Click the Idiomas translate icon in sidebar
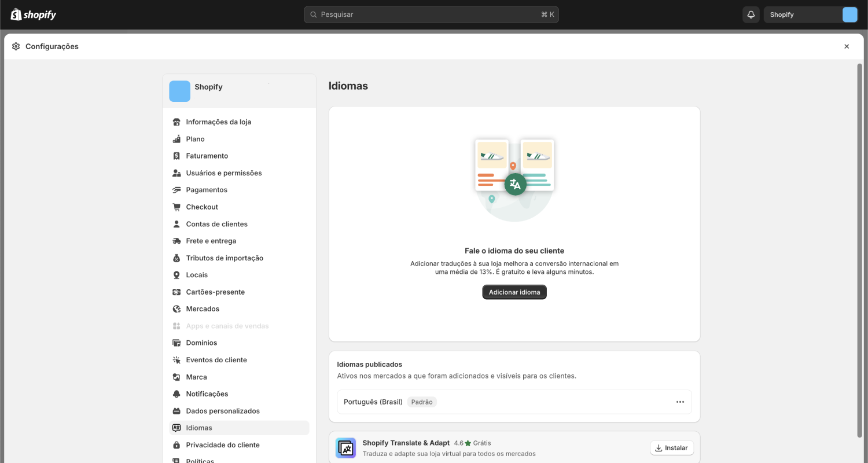This screenshot has width=868, height=463. [176, 428]
